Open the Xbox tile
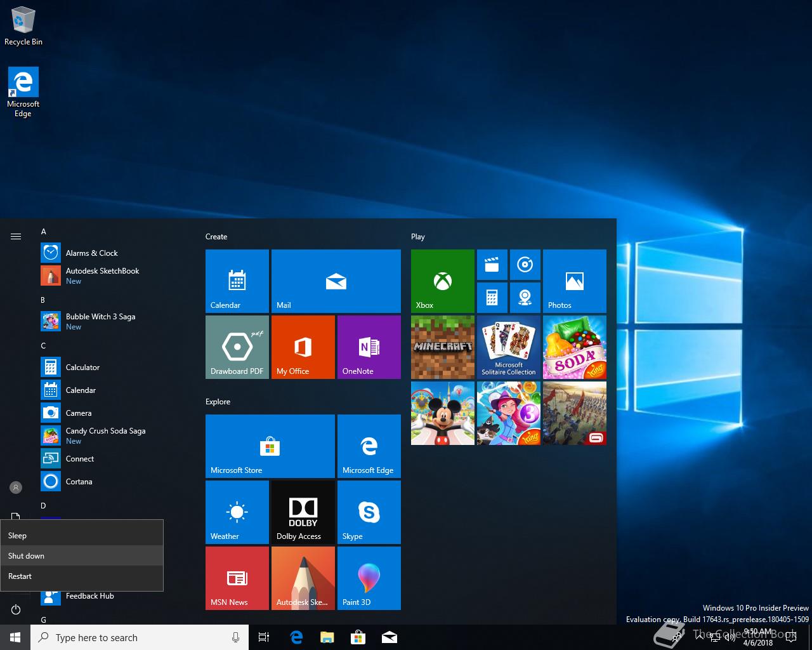This screenshot has width=812, height=650. 442,281
